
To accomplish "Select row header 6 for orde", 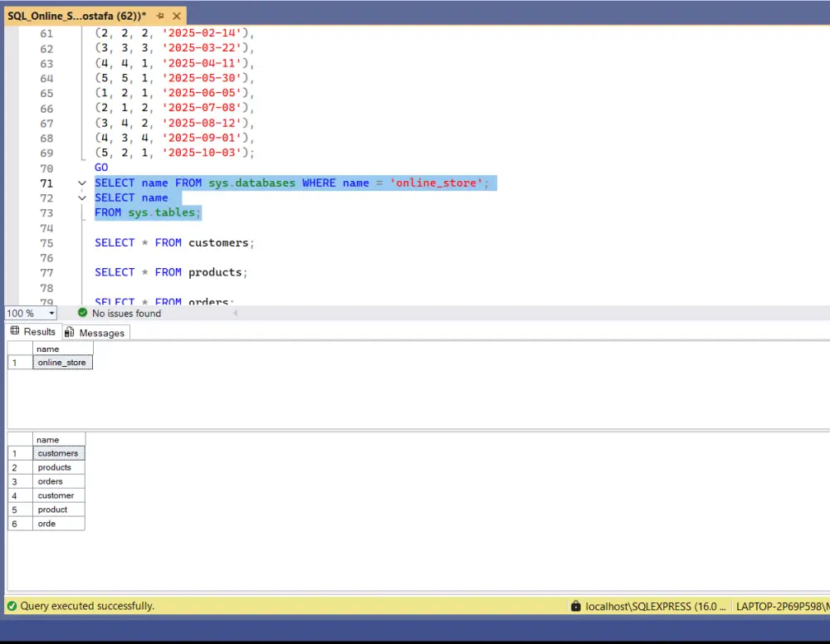I will click(x=18, y=524).
